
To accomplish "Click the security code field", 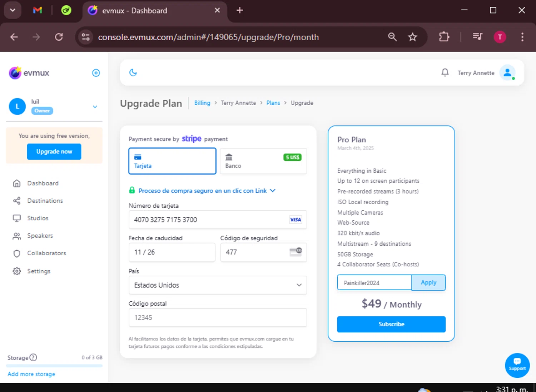I will [264, 252].
